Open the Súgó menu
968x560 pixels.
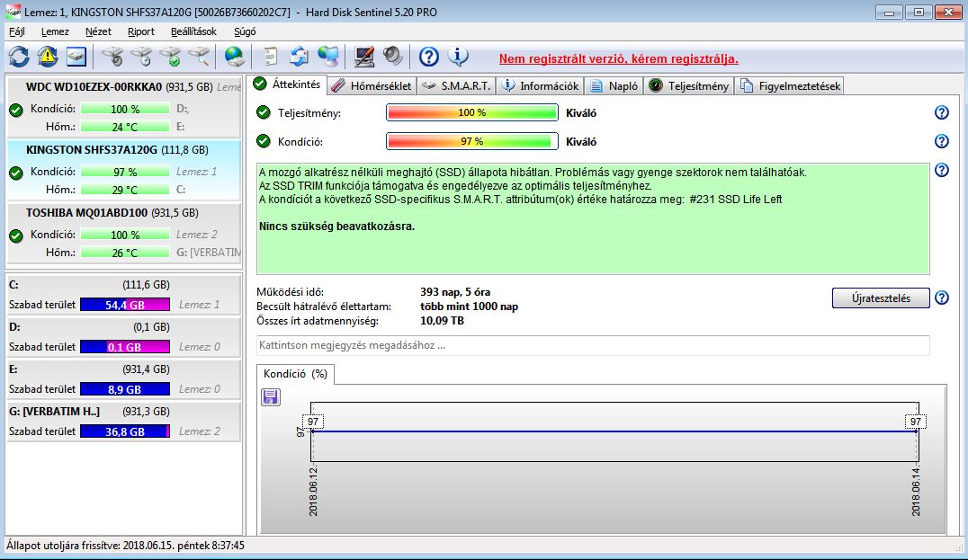pos(245,31)
